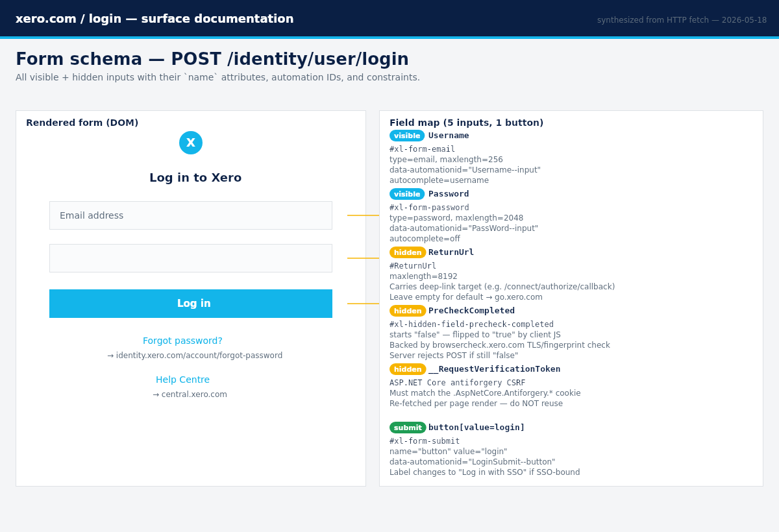
Task: Click the Log in to Xero heading
Action: [x=195, y=178]
